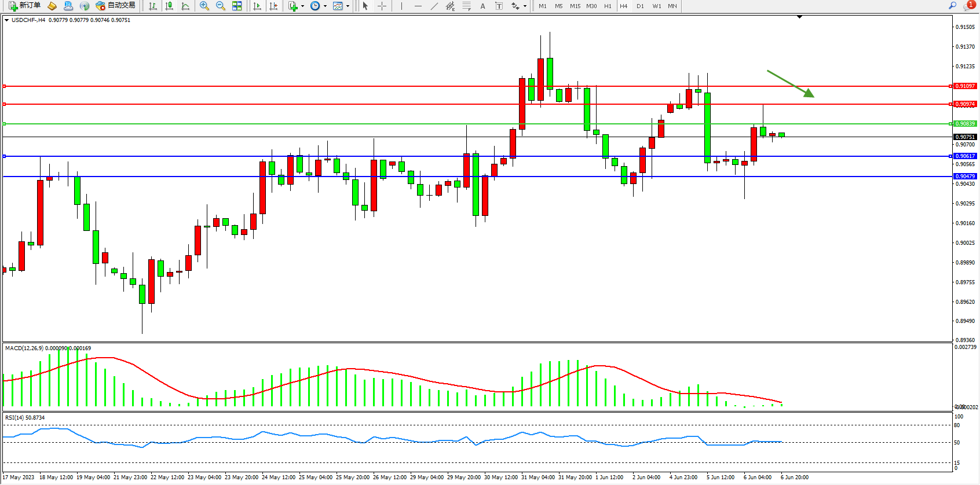Open the indicators list dropdown arrow
Screen dimensions: 980x485
(x=302, y=6)
